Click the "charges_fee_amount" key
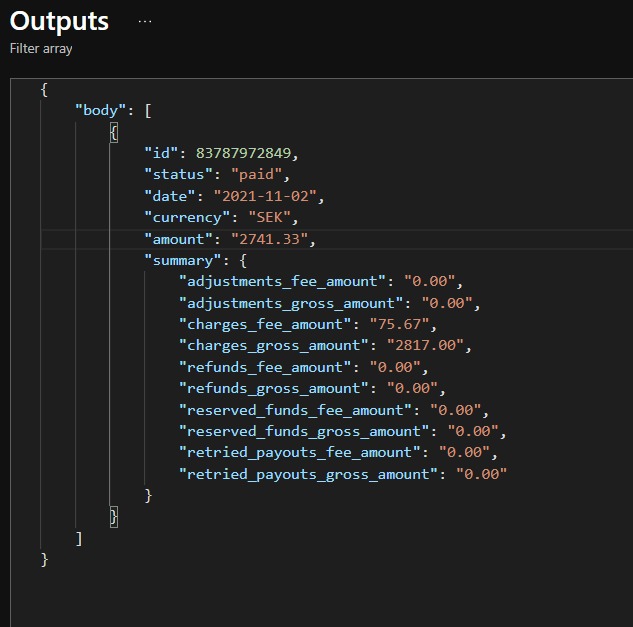The height and width of the screenshot is (627, 633). pyautogui.click(x=265, y=324)
